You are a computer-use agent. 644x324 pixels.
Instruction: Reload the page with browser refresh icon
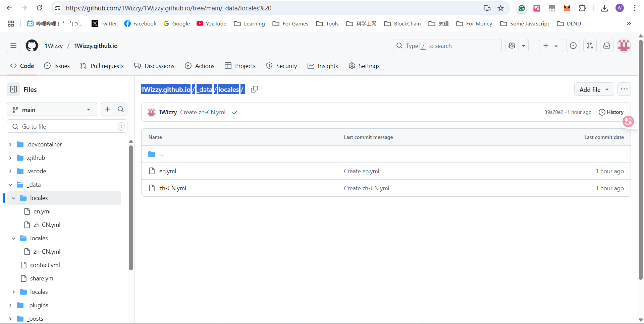40,8
